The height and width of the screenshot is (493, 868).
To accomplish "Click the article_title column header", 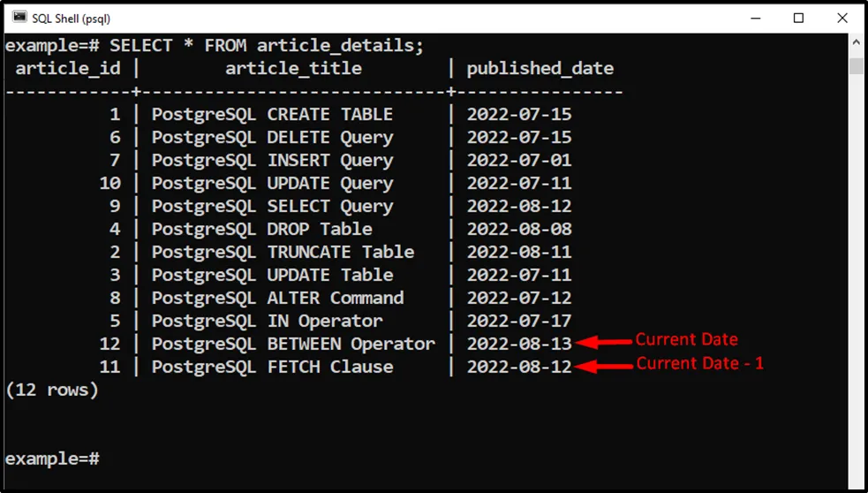I will pyautogui.click(x=293, y=68).
